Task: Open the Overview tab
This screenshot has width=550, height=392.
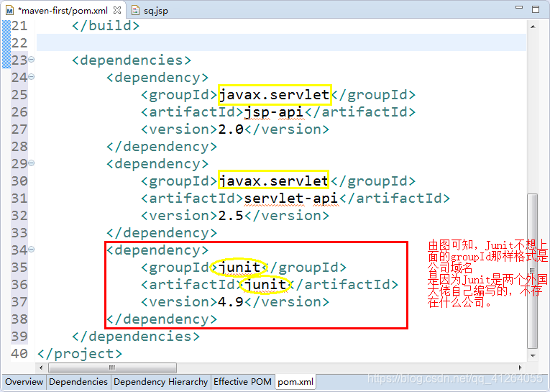Action: click(x=24, y=382)
